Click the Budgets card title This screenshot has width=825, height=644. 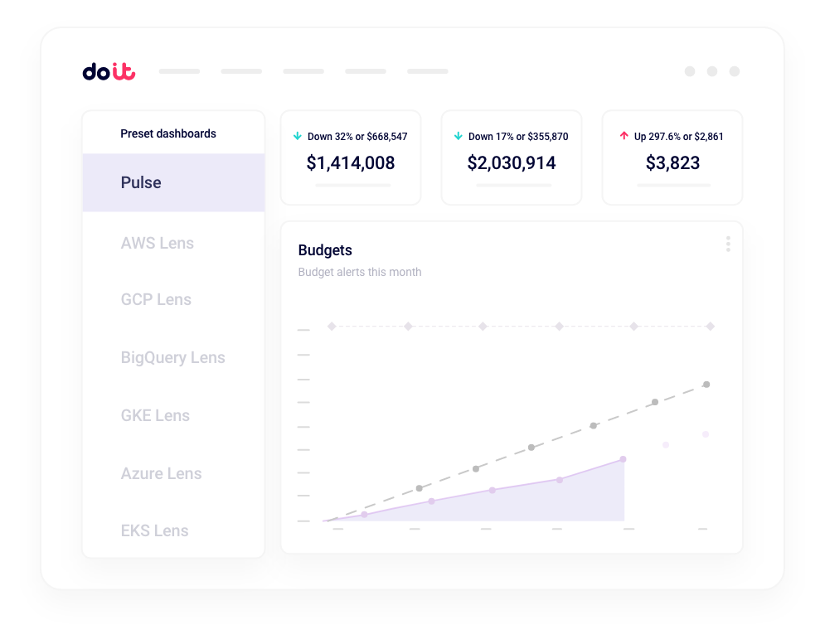click(x=325, y=249)
